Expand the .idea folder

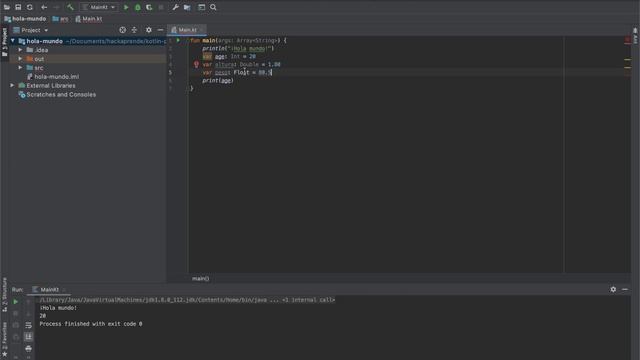[x=20, y=50]
